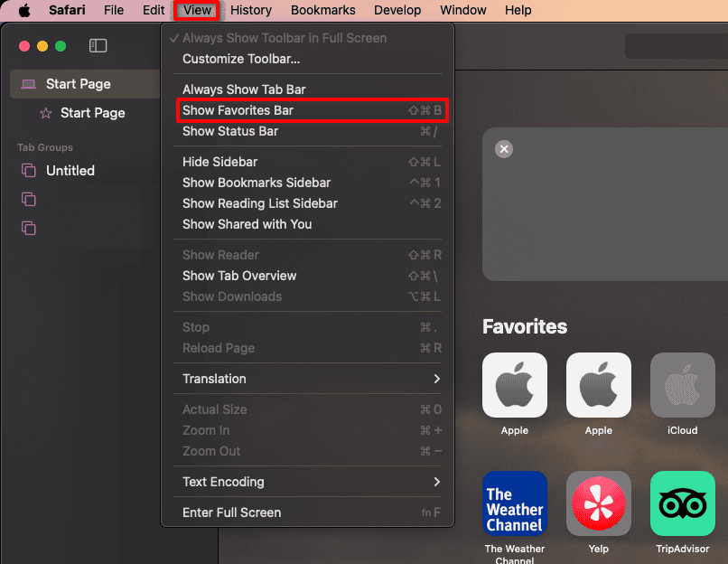The height and width of the screenshot is (564, 728).
Task: Click the address bar field
Action: point(677,46)
